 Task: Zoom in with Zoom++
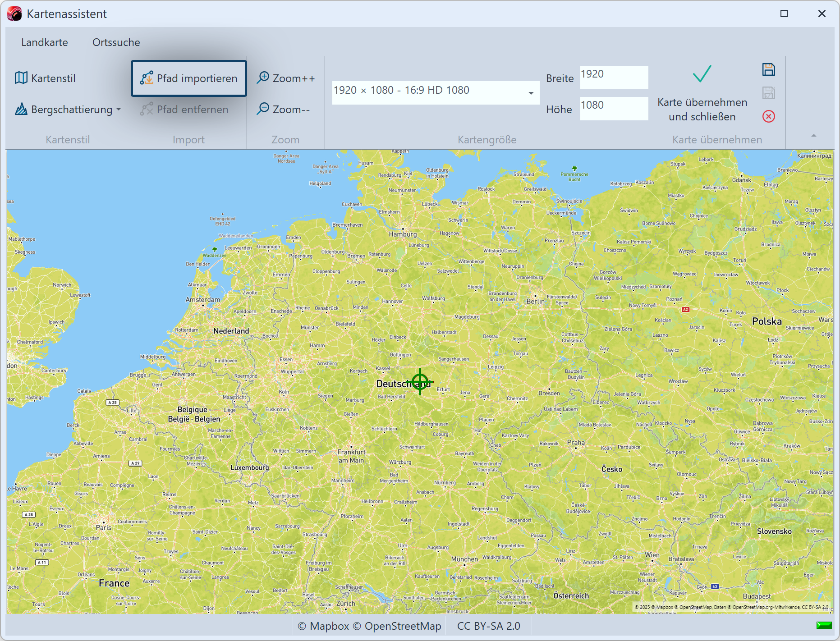pos(286,78)
